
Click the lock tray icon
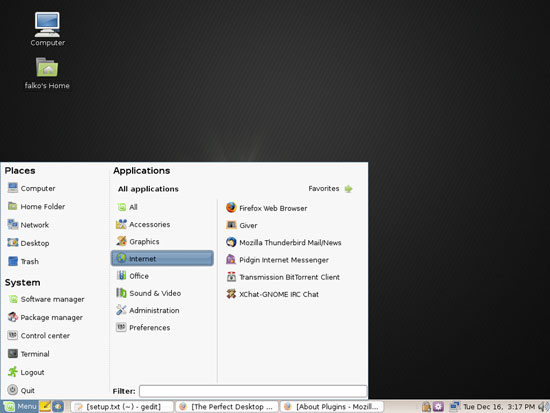point(426,406)
